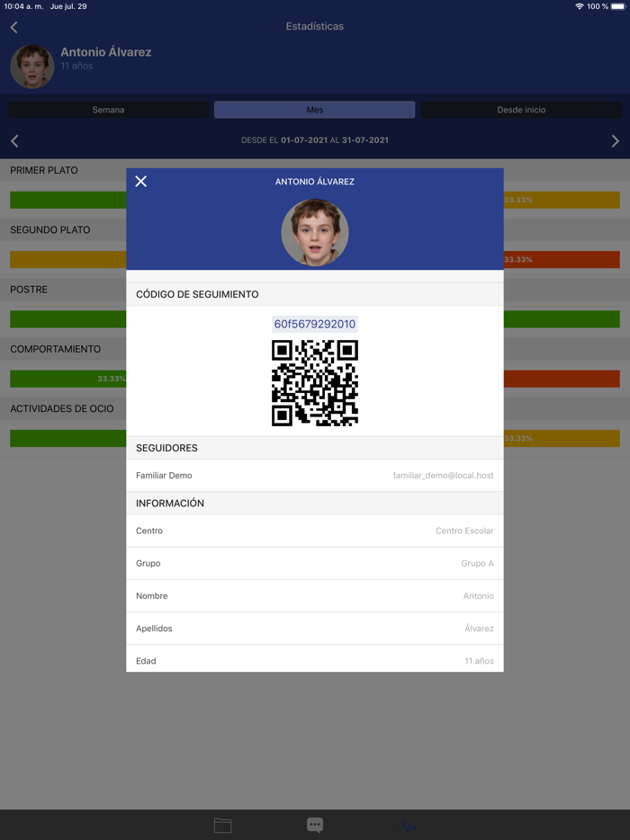Viewport: 630px width, 840px height.
Task: Tap the QR tracking code image
Action: point(315,383)
